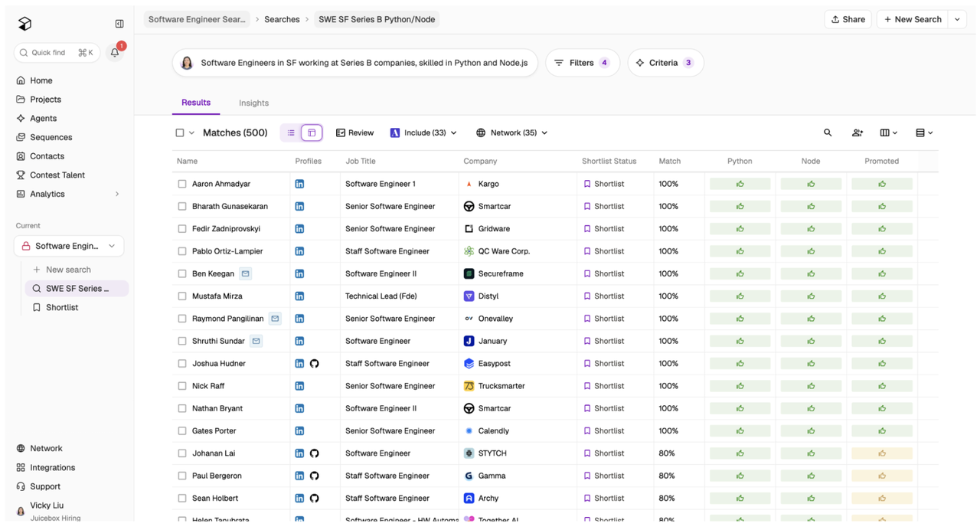The image size is (980, 530).
Task: Expand the select-all chevron menu
Action: 191,132
